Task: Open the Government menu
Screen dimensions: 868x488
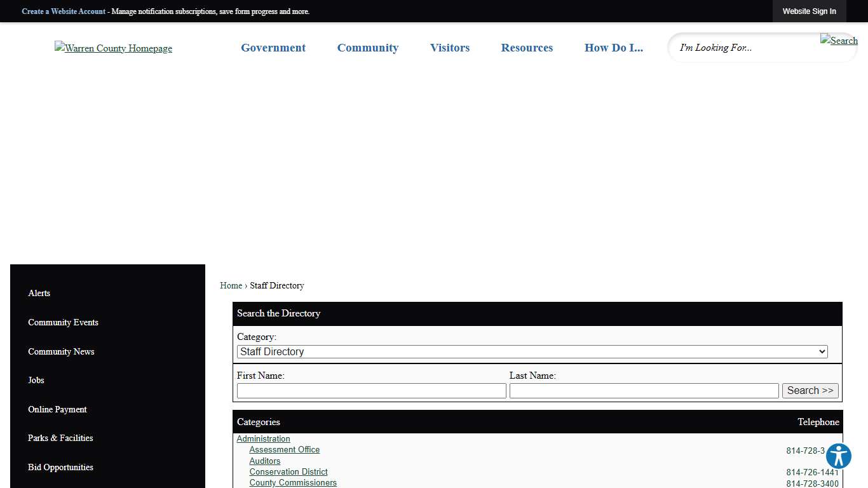Action: click(x=273, y=48)
